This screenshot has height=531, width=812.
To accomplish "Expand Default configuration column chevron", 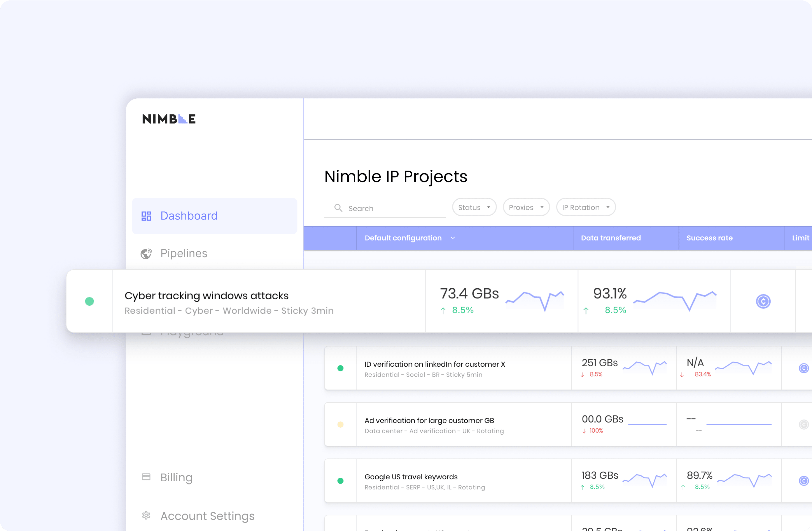I will [x=453, y=238].
